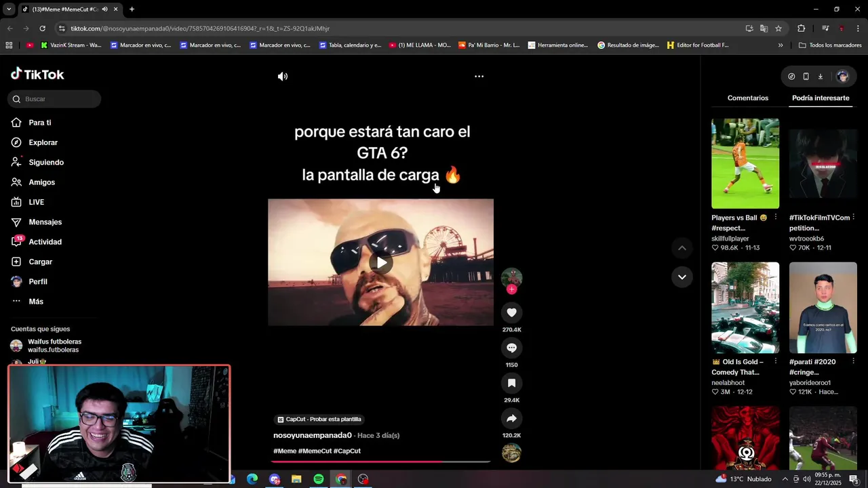Focus the Buscar search field

click(x=55, y=99)
